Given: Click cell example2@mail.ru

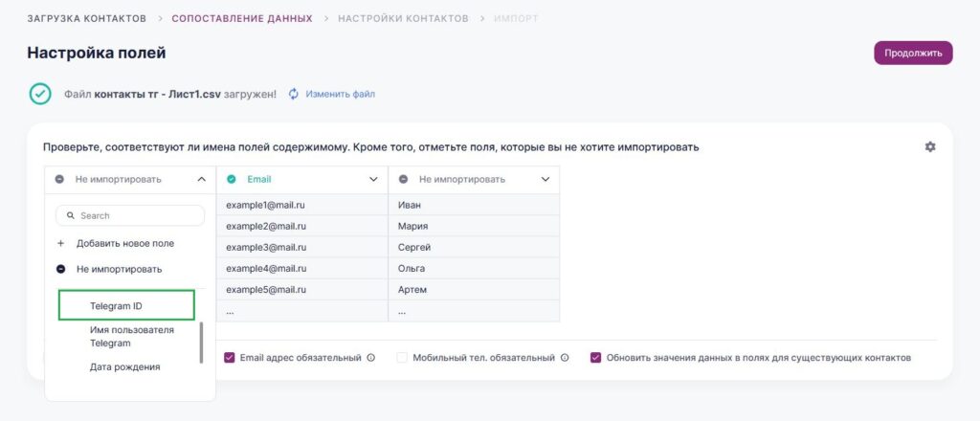Looking at the screenshot, I should coord(301,226).
